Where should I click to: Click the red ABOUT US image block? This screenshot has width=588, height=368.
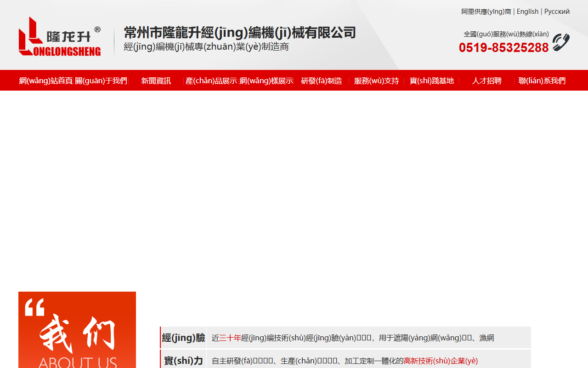[77, 330]
